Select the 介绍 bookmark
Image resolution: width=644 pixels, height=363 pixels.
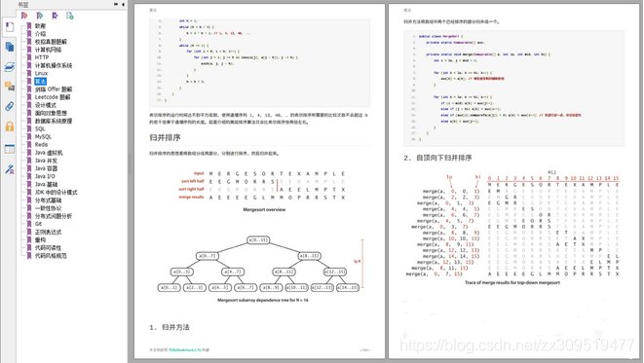[x=40, y=34]
